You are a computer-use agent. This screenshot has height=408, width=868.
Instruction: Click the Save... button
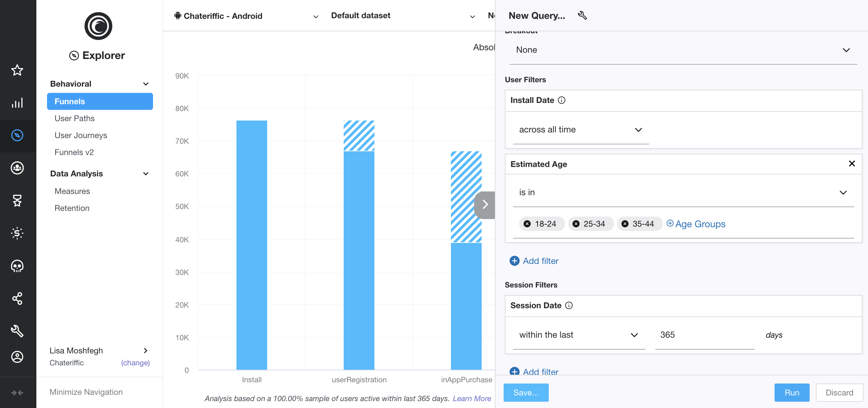coord(526,393)
